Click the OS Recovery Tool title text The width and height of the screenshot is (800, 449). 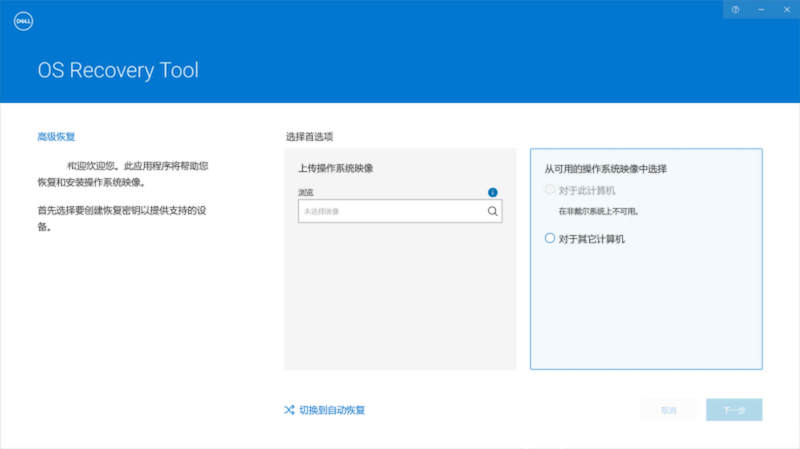[x=118, y=70]
